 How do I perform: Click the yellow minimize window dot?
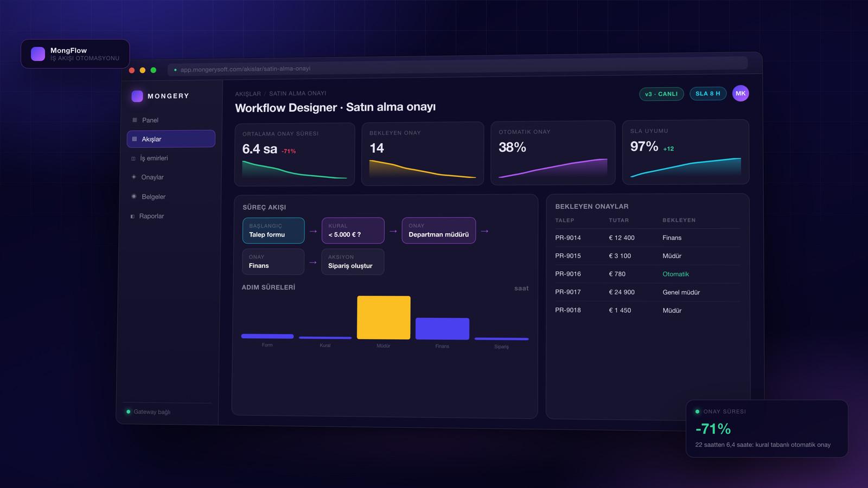pos(143,70)
